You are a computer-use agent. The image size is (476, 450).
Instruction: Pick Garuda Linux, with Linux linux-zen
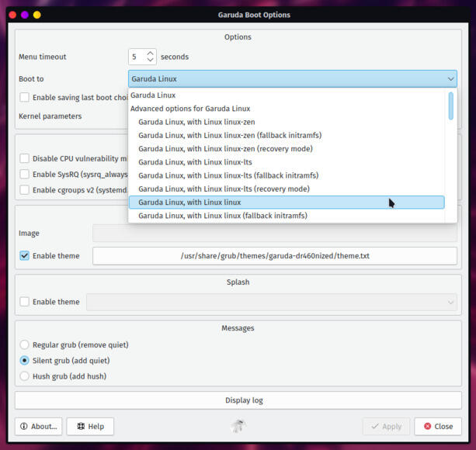click(x=287, y=122)
